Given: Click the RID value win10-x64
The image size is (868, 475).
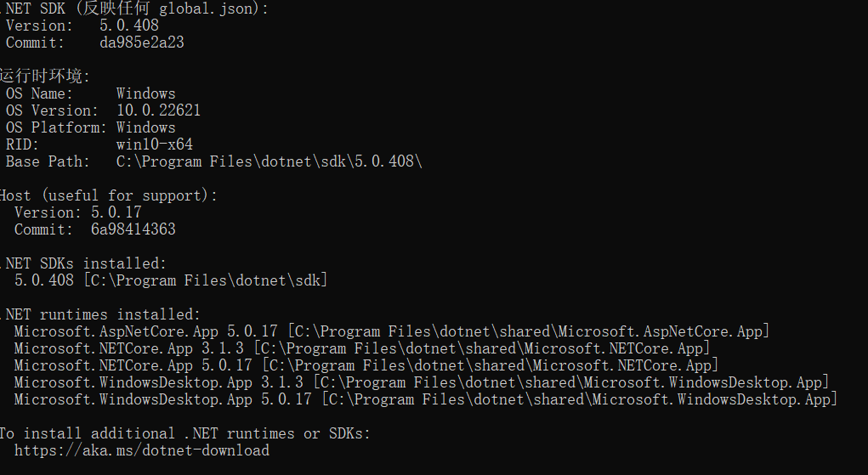Looking at the screenshot, I should point(154,144).
